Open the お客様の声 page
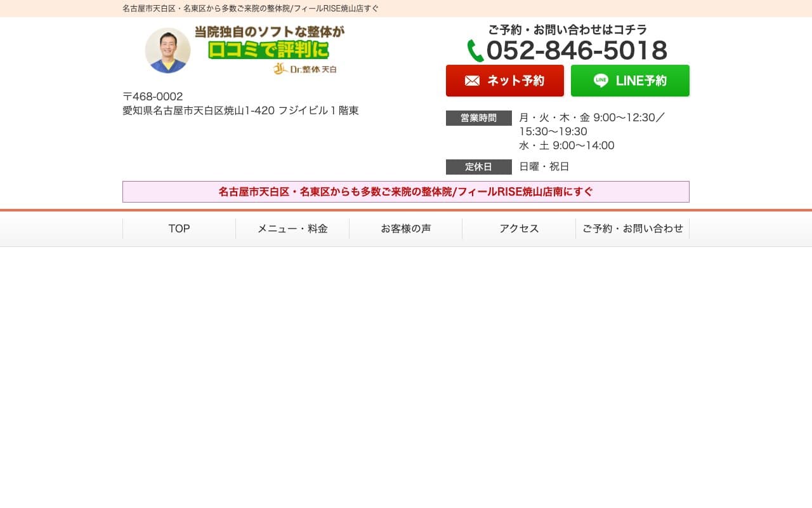The image size is (812, 508). coord(405,229)
